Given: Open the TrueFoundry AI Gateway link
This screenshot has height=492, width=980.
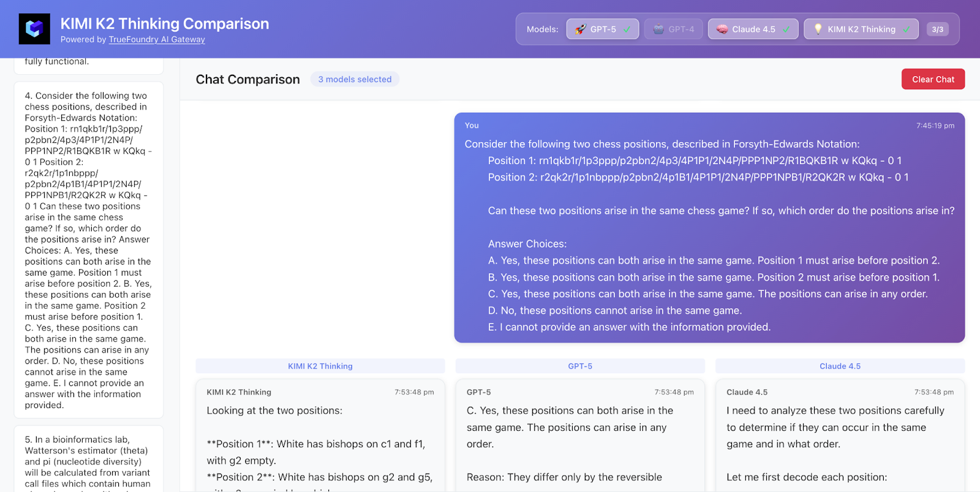Looking at the screenshot, I should 157,39.
